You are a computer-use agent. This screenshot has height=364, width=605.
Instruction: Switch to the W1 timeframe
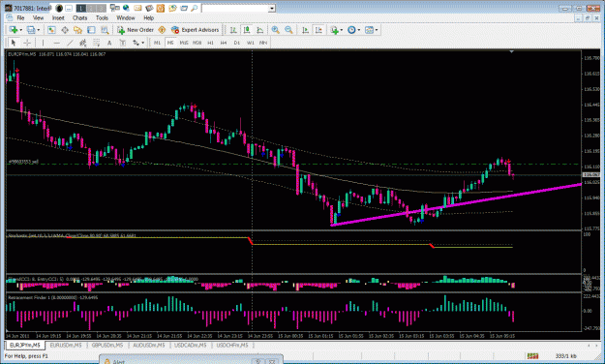251,43
